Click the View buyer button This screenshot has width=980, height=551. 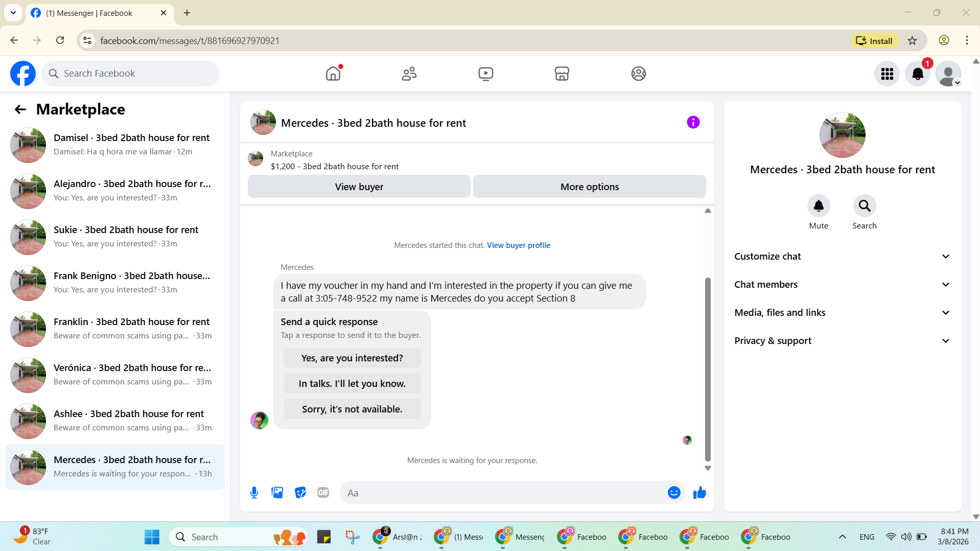click(359, 187)
